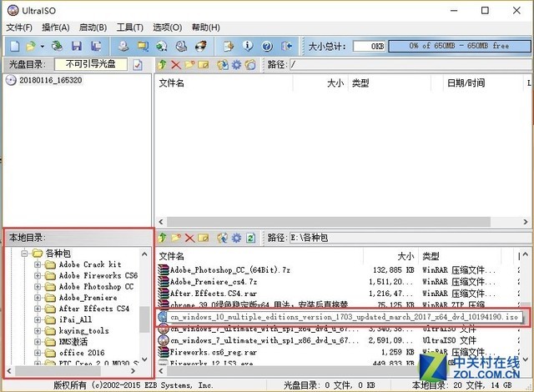Click the 不可引导光盘 boot status box
Screen dimensions: 534x392
point(91,64)
